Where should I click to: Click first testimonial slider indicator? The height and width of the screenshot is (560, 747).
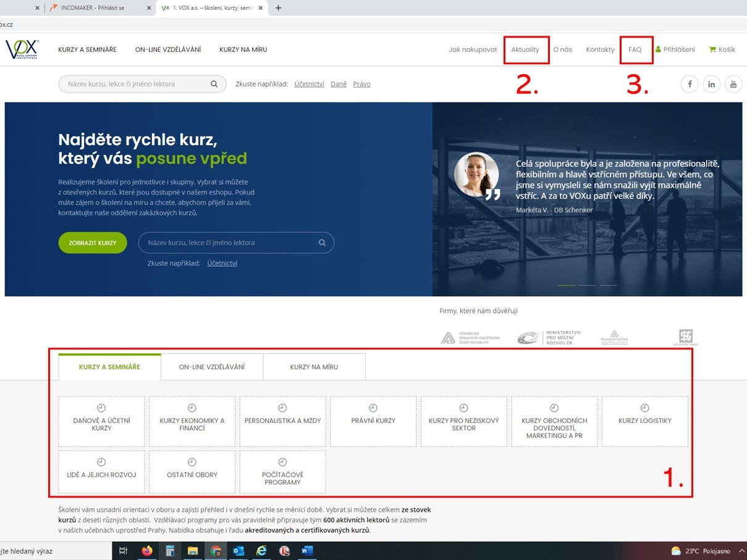[x=566, y=285]
